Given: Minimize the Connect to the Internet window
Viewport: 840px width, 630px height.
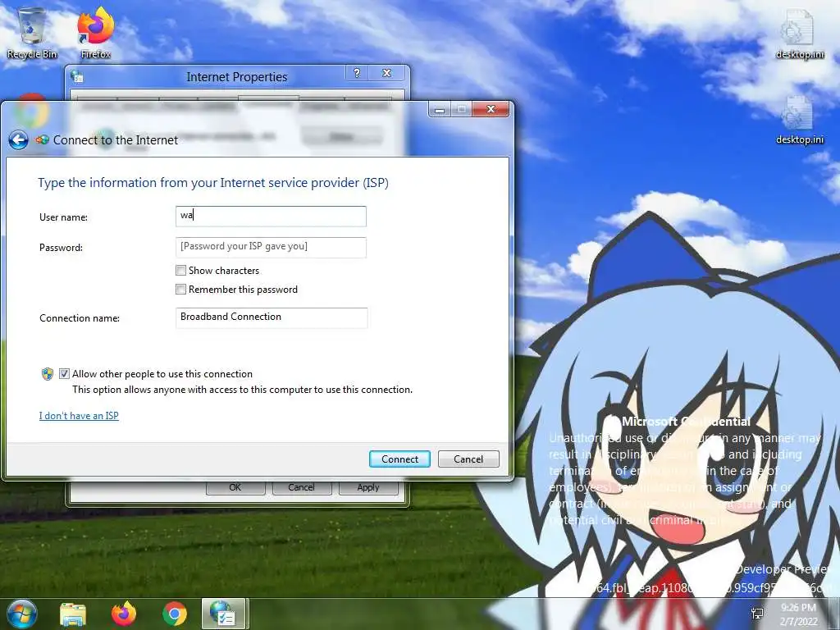Looking at the screenshot, I should [440, 109].
